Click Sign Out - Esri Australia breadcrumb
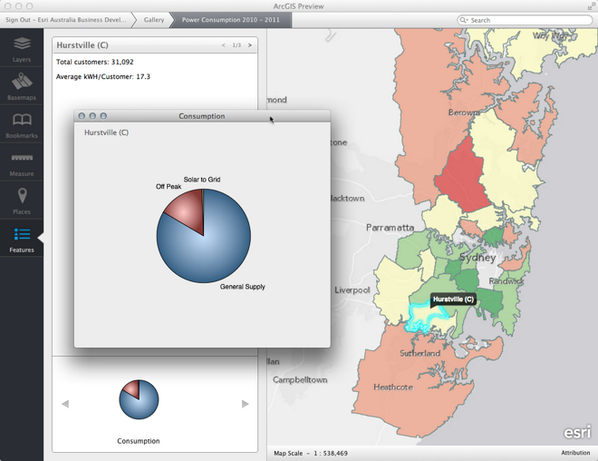The image size is (598, 461). point(66,20)
